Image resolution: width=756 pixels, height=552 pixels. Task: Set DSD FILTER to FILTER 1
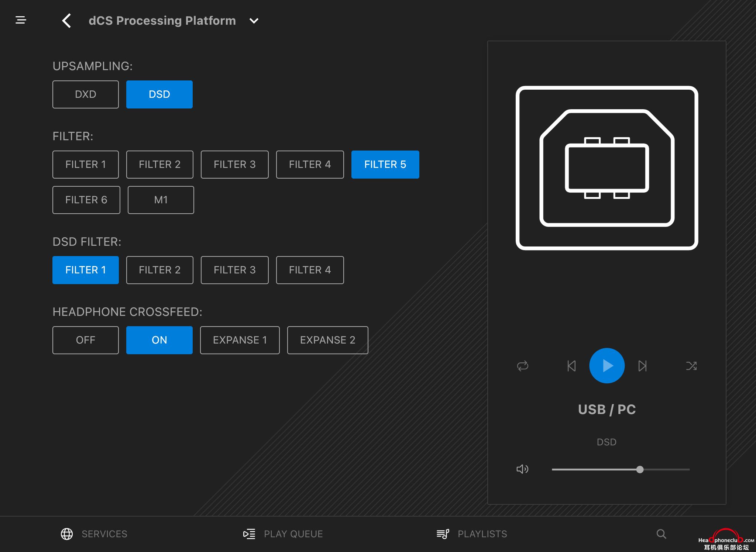[x=86, y=270]
